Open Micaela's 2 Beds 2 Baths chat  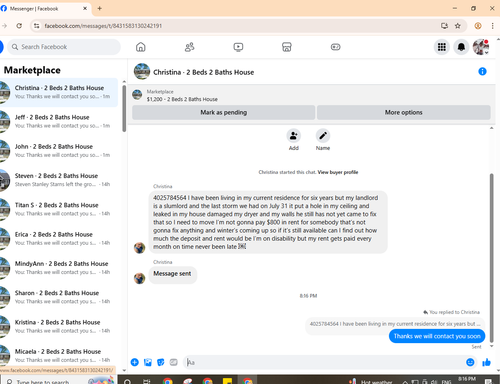click(x=59, y=355)
